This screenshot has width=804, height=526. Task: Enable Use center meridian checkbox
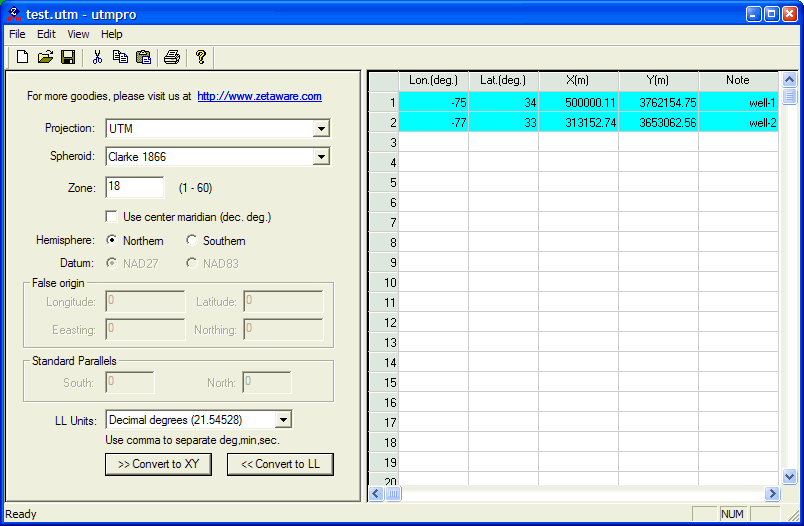pos(112,217)
